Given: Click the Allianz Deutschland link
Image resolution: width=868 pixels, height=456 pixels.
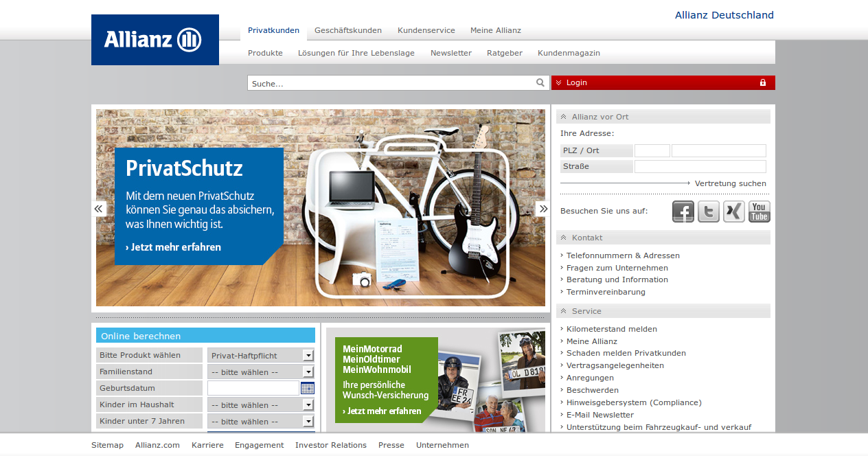Looking at the screenshot, I should coord(724,15).
